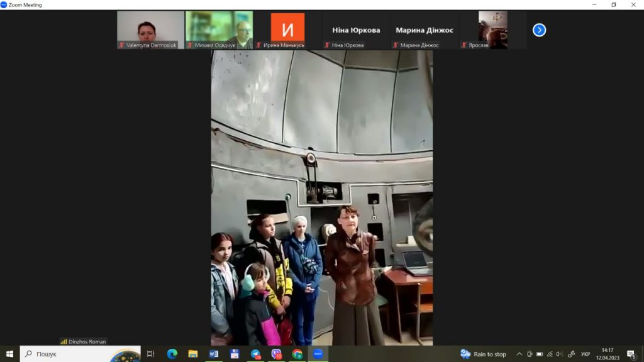Open Microsoft Word from taskbar
Image resolution: width=644 pixels, height=362 pixels.
pyautogui.click(x=213, y=354)
